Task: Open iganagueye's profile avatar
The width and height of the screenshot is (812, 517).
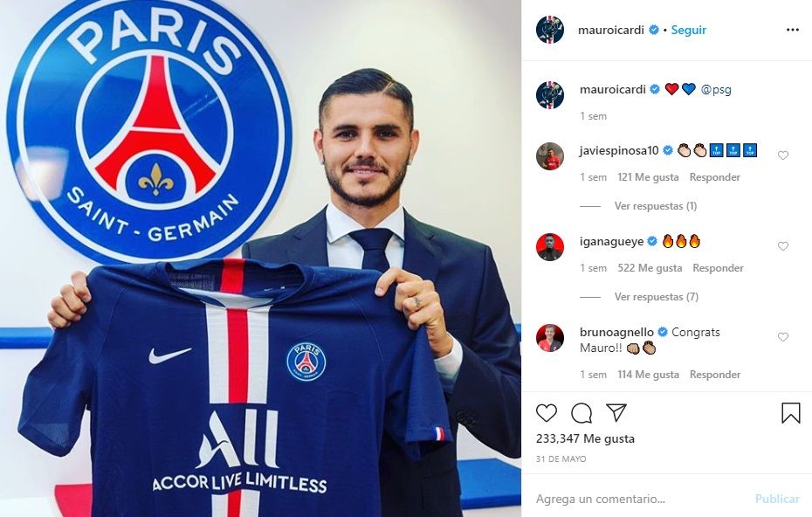Action: [x=550, y=246]
